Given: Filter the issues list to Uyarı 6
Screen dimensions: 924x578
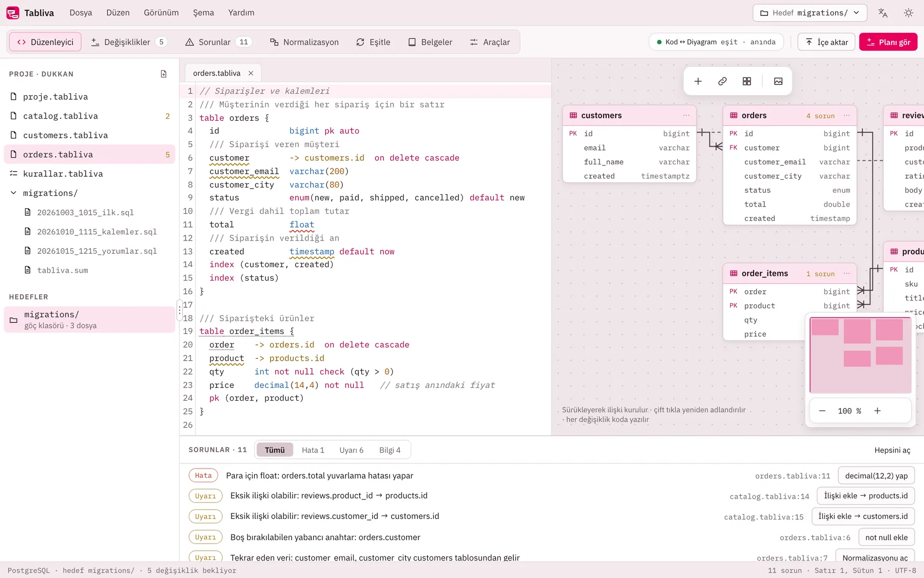Looking at the screenshot, I should tap(351, 450).
